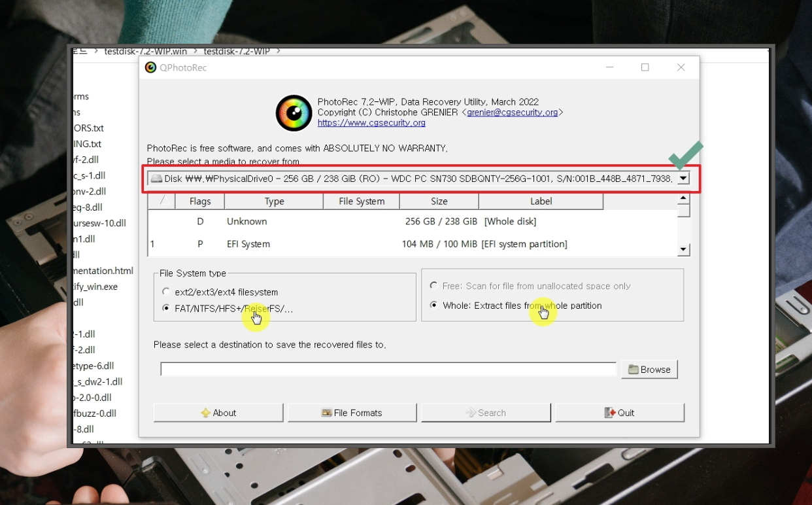This screenshot has height=505, width=812.
Task: Select the EFI System partition row
Action: point(413,244)
